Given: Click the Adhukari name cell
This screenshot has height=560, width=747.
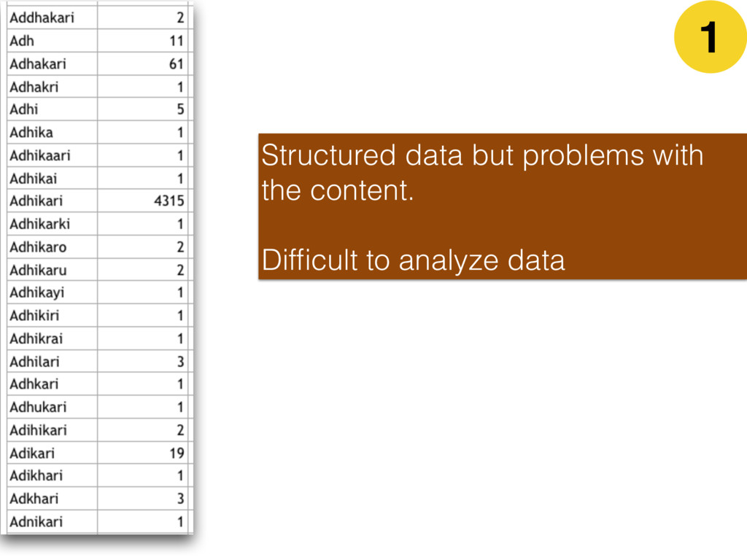Looking at the screenshot, I should pyautogui.click(x=53, y=407).
